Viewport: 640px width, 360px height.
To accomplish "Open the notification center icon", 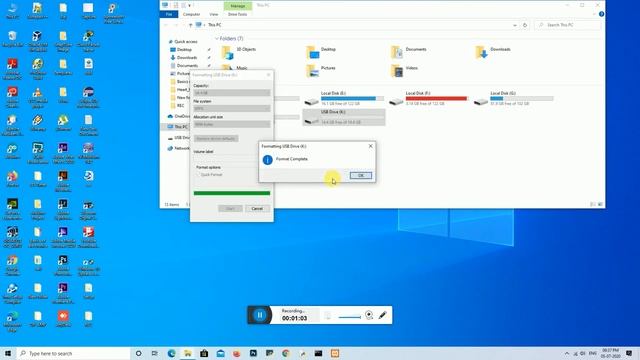I will 629,353.
